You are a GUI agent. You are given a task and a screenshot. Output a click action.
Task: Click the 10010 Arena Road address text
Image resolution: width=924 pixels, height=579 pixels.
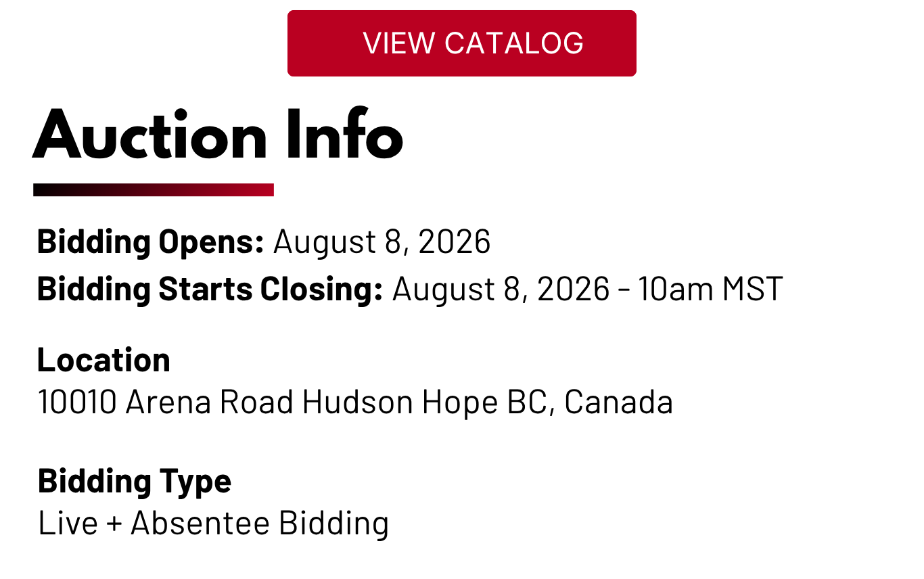click(167, 402)
